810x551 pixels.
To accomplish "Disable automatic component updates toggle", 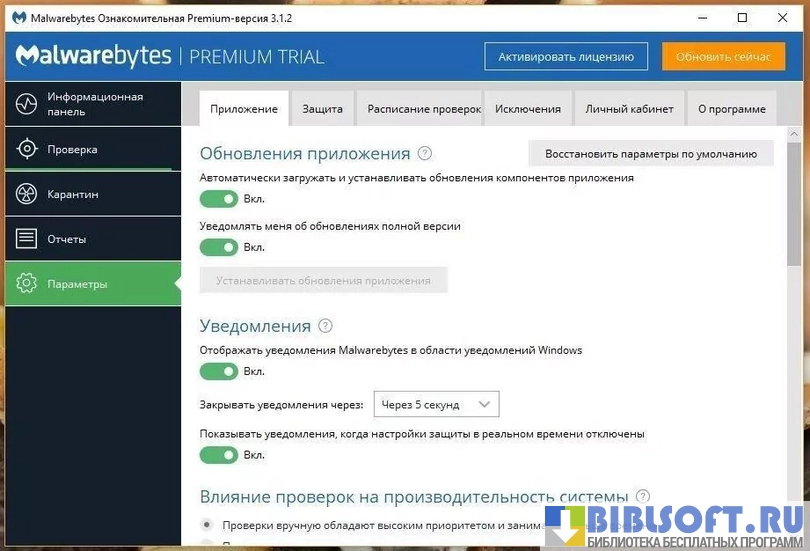I will [219, 199].
